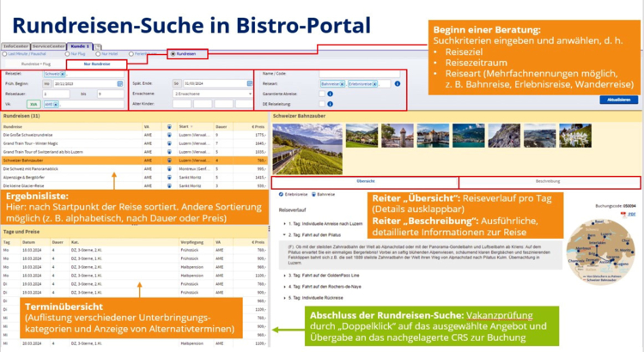Expand 5. Tag Individuelle Rückreise
This screenshot has width=644, height=352.
284,298
